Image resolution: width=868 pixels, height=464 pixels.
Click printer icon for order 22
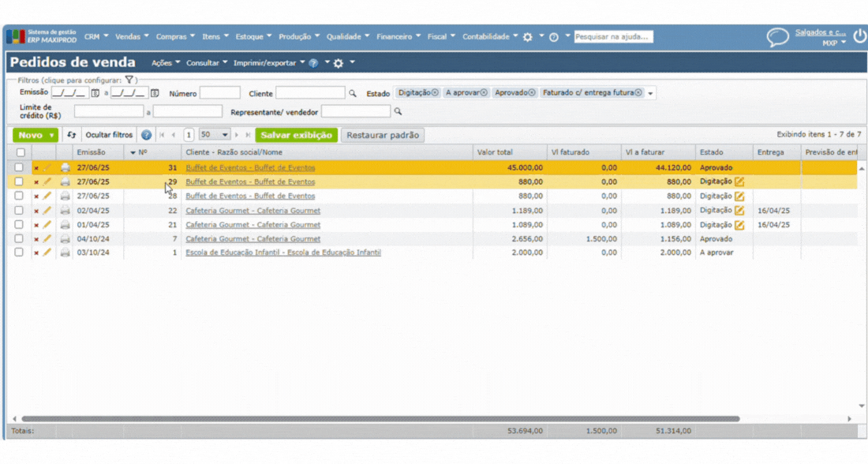(x=65, y=211)
